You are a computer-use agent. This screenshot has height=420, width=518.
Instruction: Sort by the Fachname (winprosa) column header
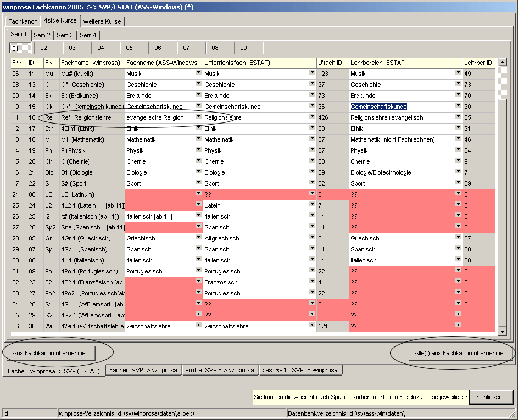point(91,63)
